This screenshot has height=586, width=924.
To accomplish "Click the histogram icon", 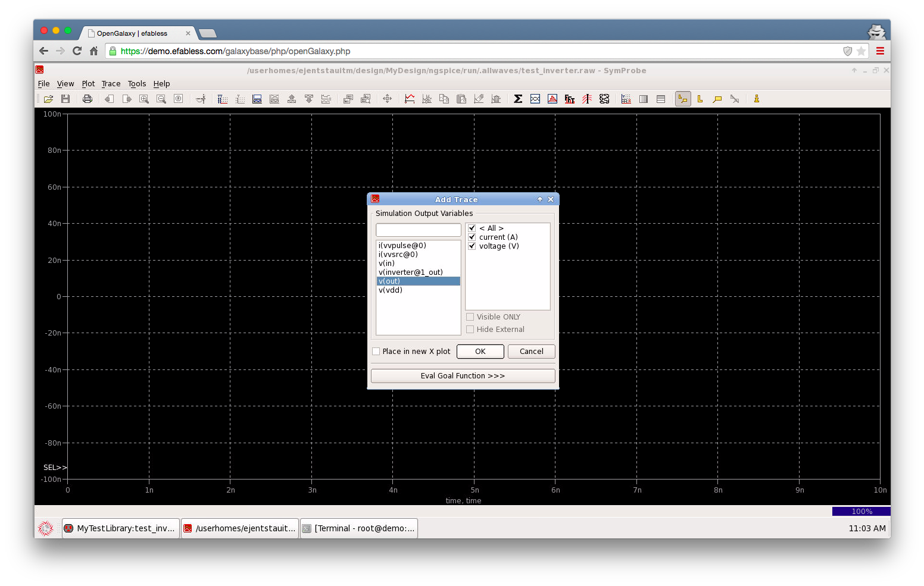I will pos(552,99).
